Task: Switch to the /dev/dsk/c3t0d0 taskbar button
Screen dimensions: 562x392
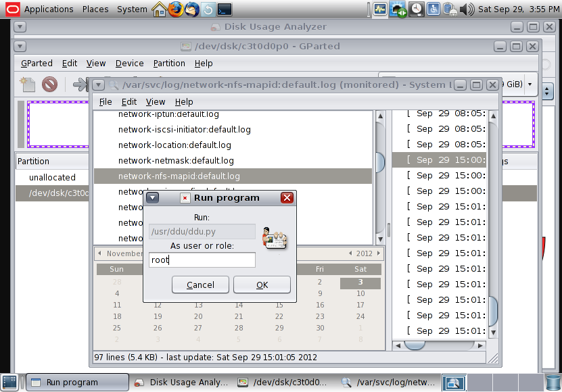Action: pos(283,383)
